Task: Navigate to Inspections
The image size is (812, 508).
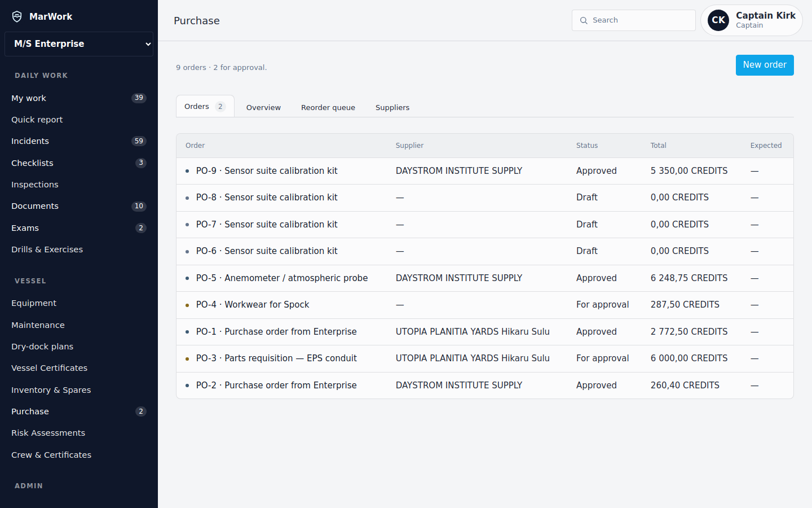Action: [79, 185]
